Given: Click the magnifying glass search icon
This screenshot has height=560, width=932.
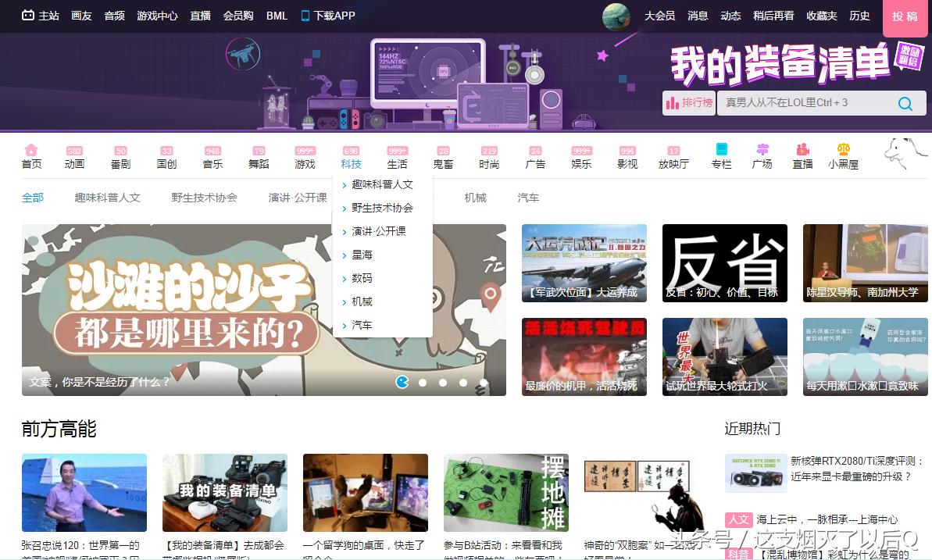Looking at the screenshot, I should pyautogui.click(x=905, y=103).
